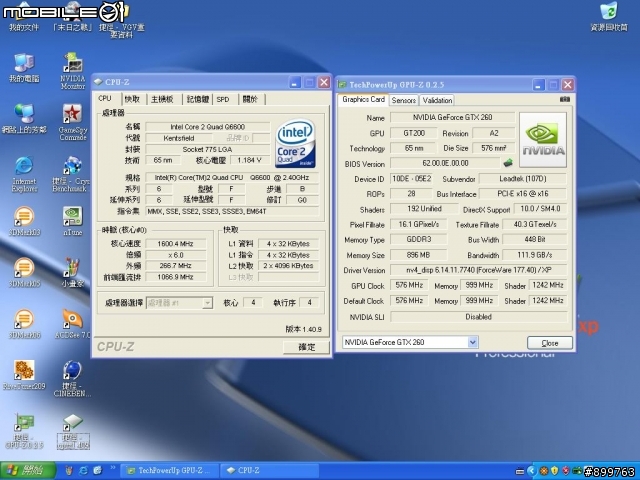Switch to the 記憶體 tab in CPU-Z

coord(198,99)
